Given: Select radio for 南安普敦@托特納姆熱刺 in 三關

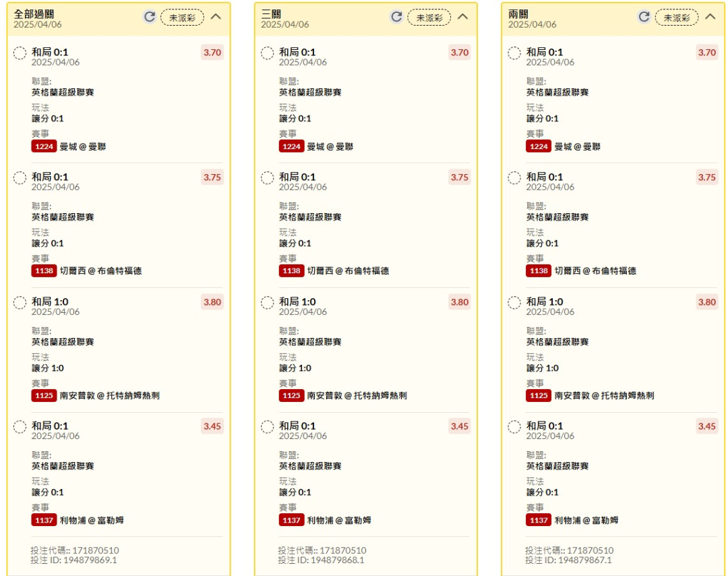Looking at the screenshot, I should pyautogui.click(x=267, y=303).
